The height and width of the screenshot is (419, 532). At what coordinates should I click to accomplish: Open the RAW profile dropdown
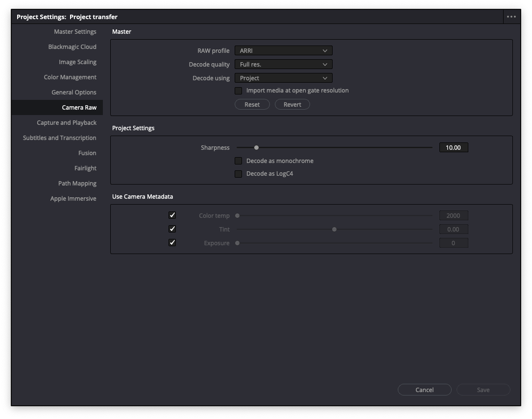point(283,50)
